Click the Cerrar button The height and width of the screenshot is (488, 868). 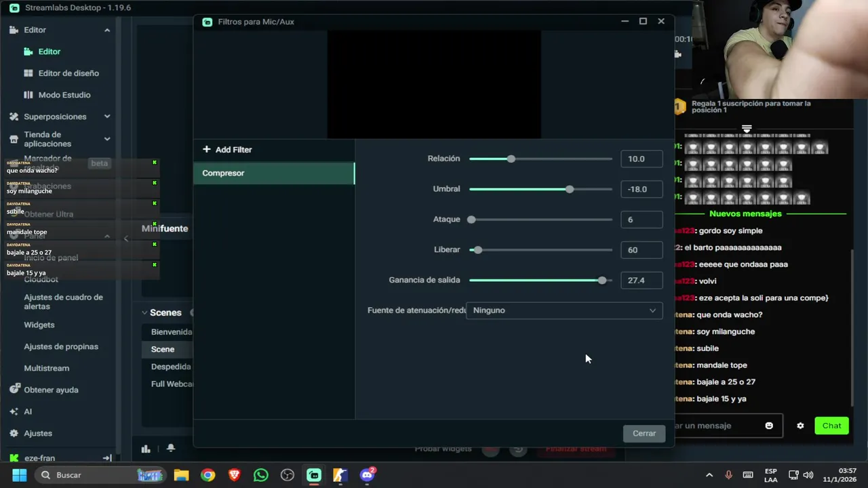[644, 433]
